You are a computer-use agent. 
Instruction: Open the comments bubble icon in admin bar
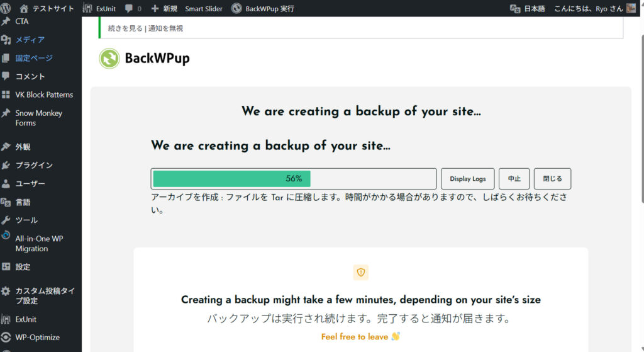click(x=129, y=9)
